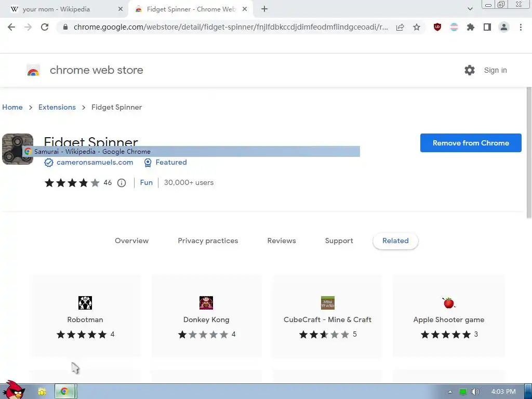
Task: Show hidden system tray icons arrow
Action: (450, 392)
